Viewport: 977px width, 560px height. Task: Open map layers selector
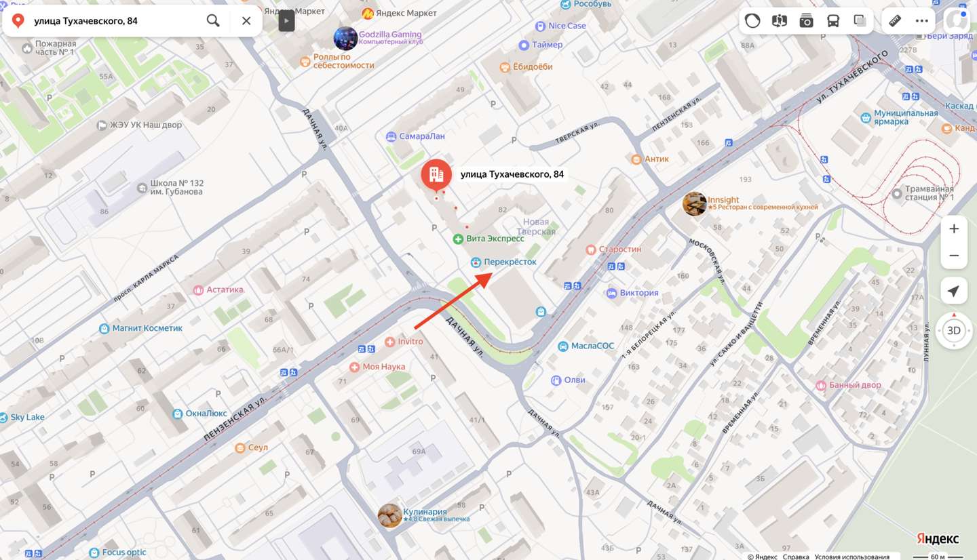point(860,20)
